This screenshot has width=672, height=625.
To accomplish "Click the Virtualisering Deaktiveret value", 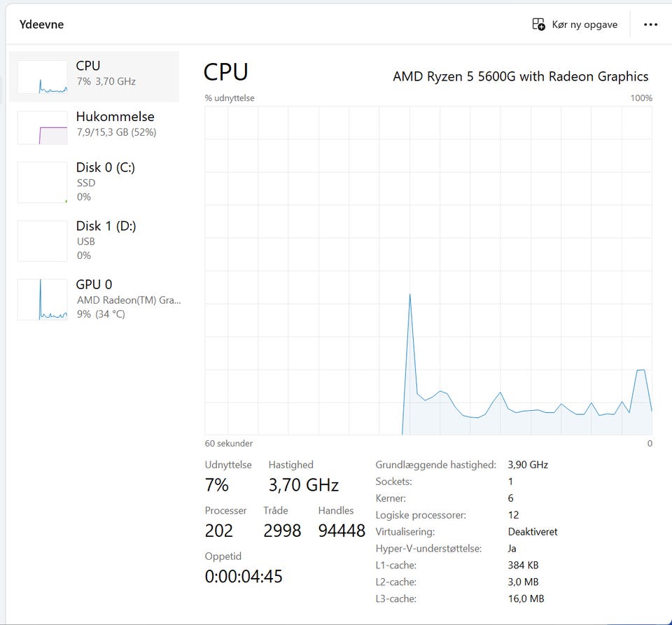I will [x=533, y=532].
